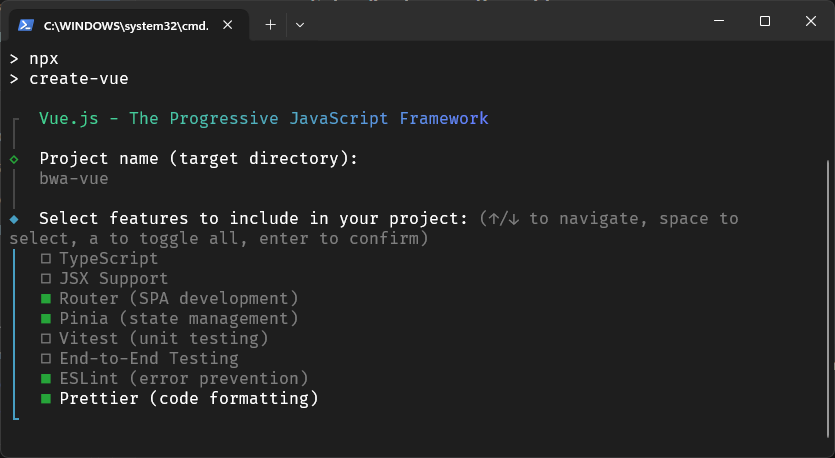This screenshot has width=835, height=458.
Task: Minimize the terminal window
Action: (x=719, y=21)
